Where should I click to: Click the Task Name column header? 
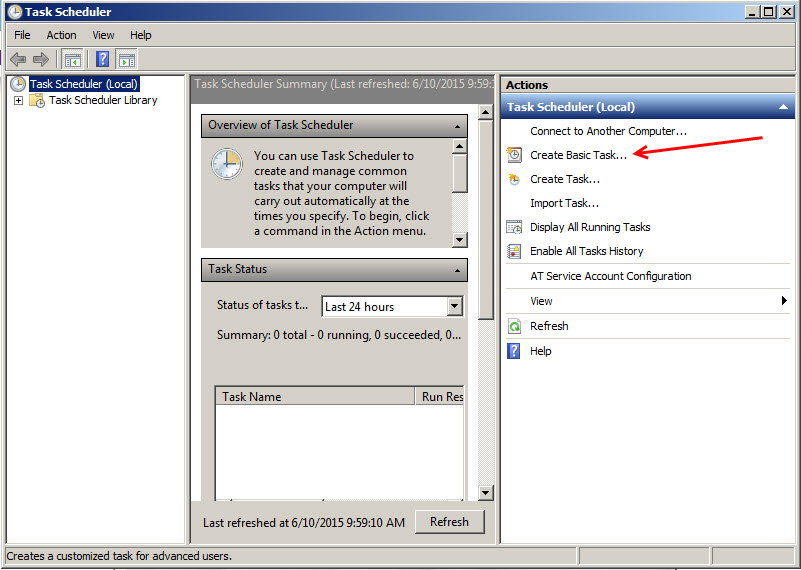click(x=315, y=396)
